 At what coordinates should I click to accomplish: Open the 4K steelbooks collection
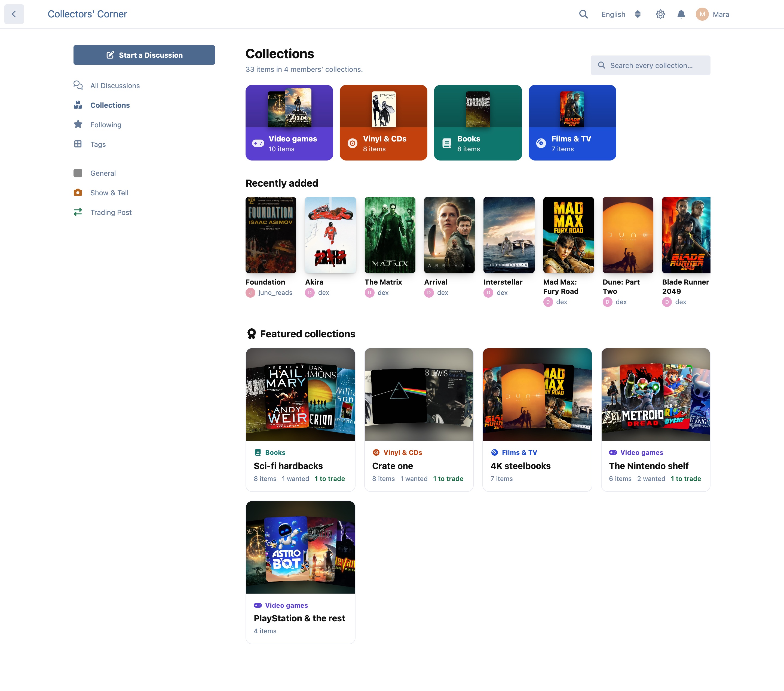[537, 420]
